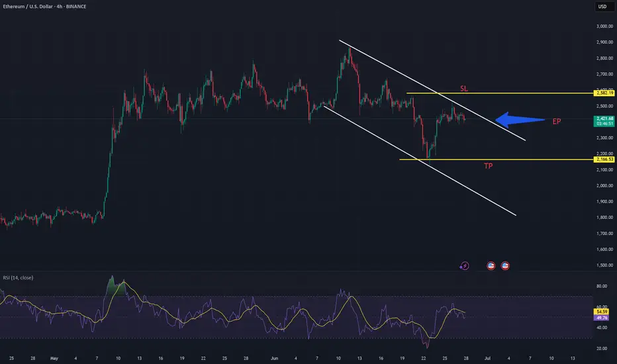Click the 1,600.00 price axis label

click(x=605, y=249)
